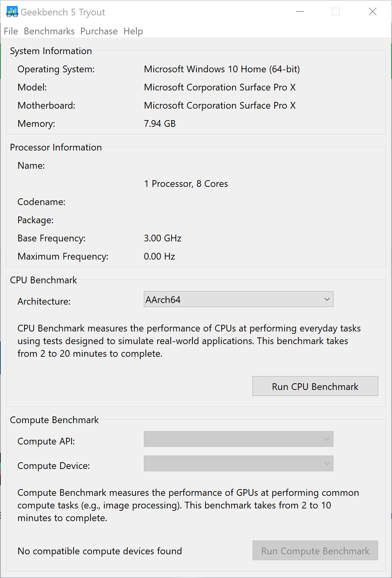Click the Processor Information section header
This screenshot has height=578, width=392.
tap(56, 147)
